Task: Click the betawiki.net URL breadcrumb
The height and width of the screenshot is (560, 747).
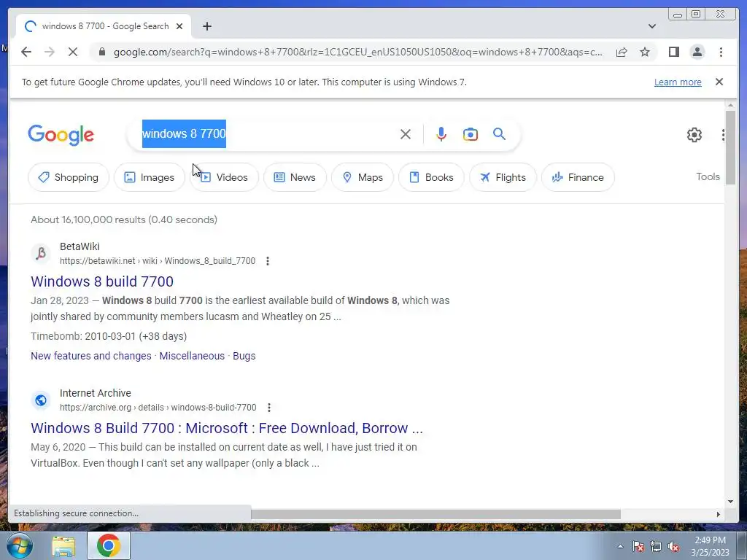Action: click(158, 261)
